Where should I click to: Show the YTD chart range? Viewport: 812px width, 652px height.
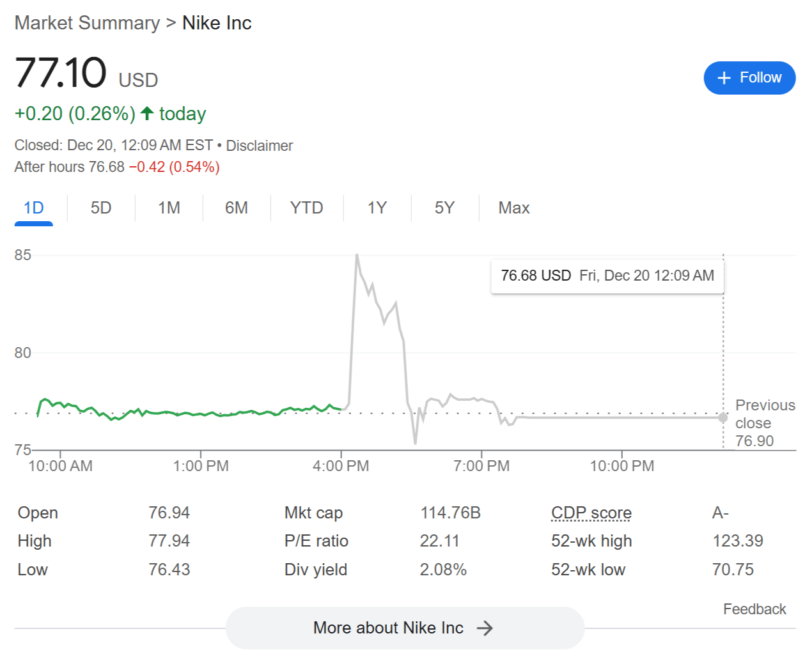pos(307,208)
